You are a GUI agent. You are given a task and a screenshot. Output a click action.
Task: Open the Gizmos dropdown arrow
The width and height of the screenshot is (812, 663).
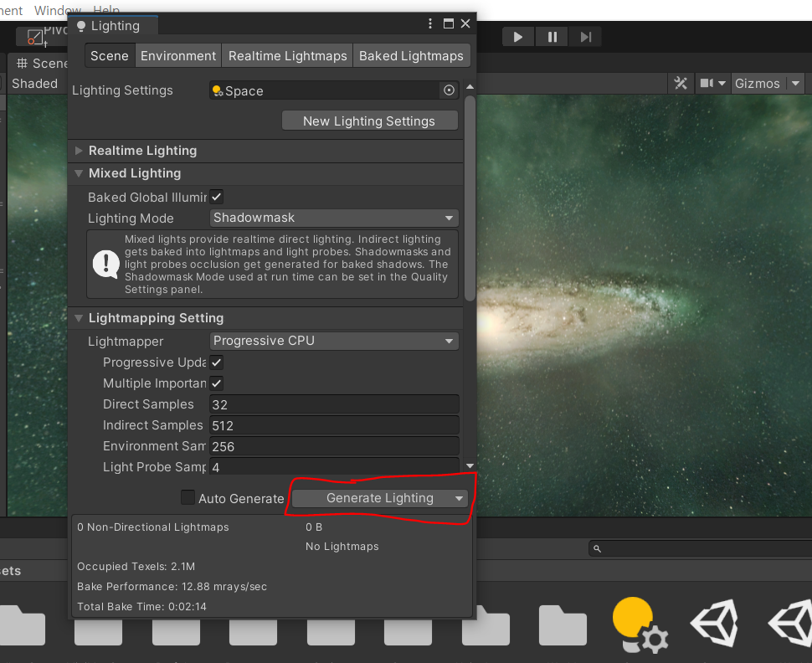click(x=795, y=84)
